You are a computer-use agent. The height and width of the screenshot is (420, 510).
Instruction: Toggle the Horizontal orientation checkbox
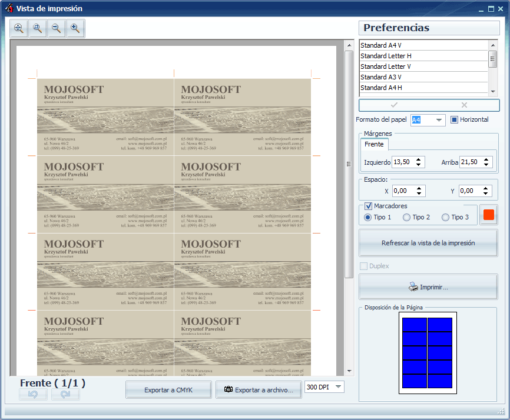click(455, 119)
